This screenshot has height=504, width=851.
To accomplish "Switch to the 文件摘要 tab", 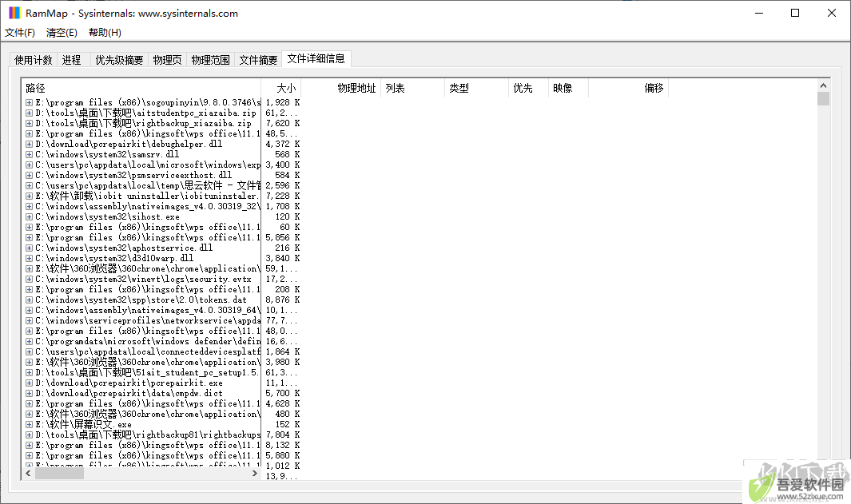I will point(258,60).
